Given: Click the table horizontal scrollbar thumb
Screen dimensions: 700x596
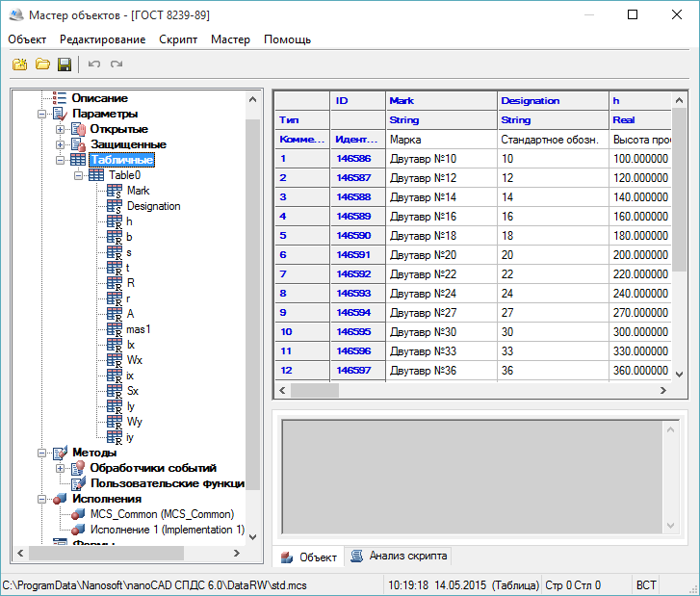Looking at the screenshot, I should pos(315,390).
